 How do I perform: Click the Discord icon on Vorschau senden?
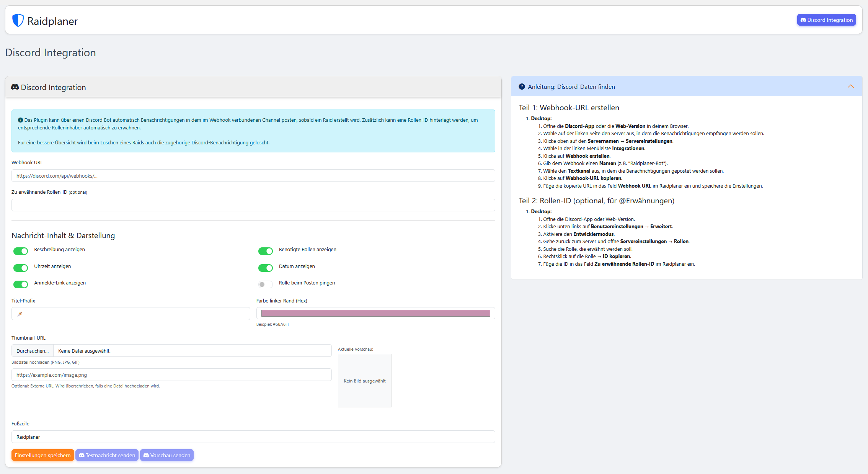146,455
